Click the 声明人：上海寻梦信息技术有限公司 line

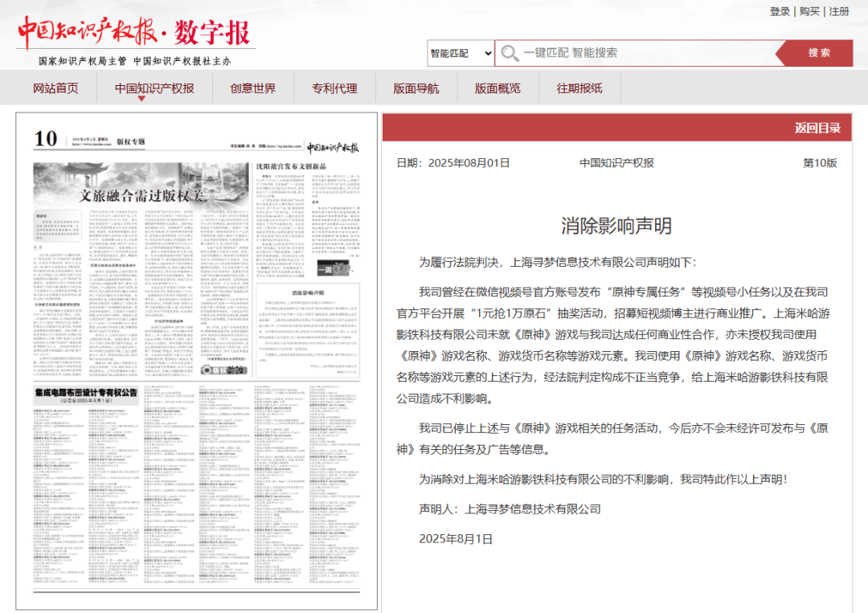(510, 509)
